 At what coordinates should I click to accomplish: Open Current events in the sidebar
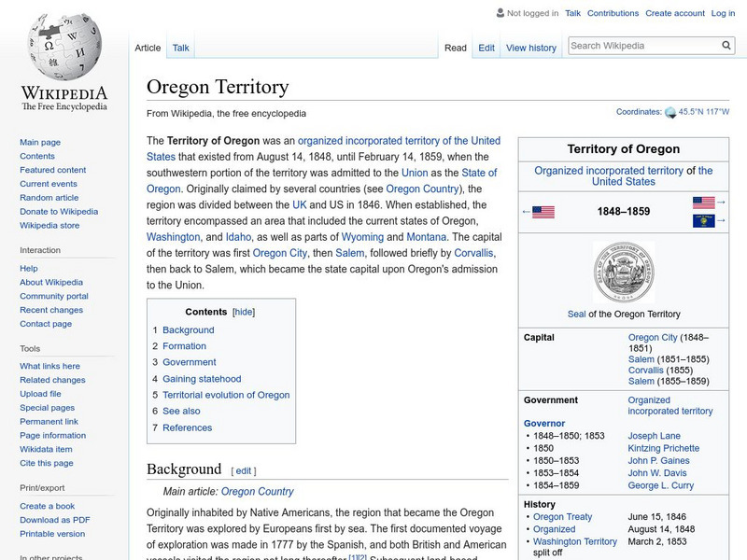coord(49,183)
